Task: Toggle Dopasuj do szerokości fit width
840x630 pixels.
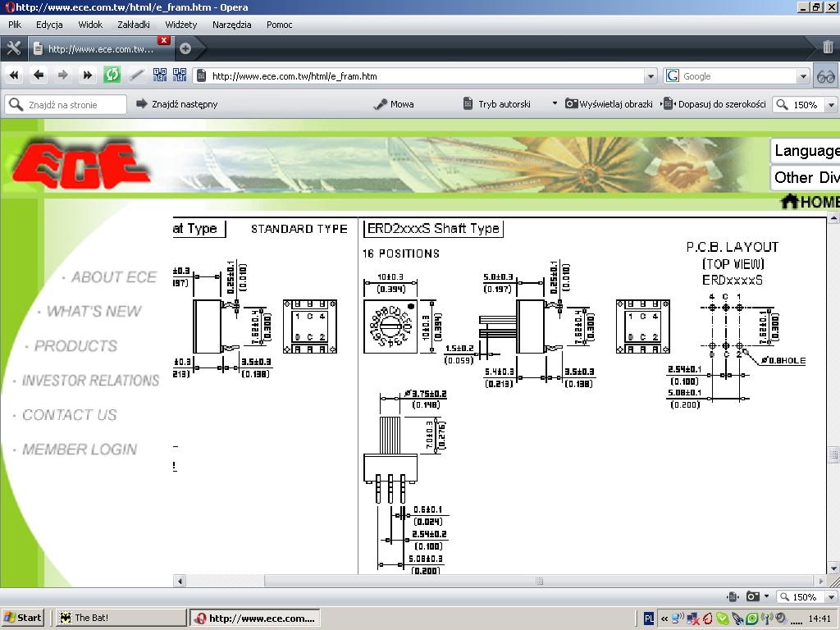Action: (714, 104)
